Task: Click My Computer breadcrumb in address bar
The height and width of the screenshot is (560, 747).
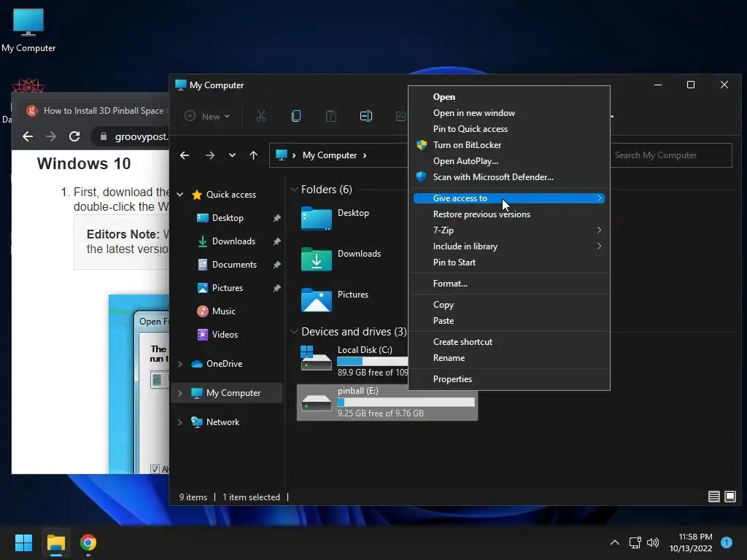Action: coord(330,155)
